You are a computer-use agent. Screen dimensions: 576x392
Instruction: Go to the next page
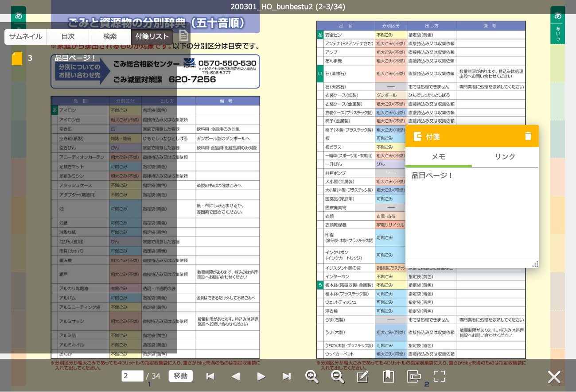(261, 376)
